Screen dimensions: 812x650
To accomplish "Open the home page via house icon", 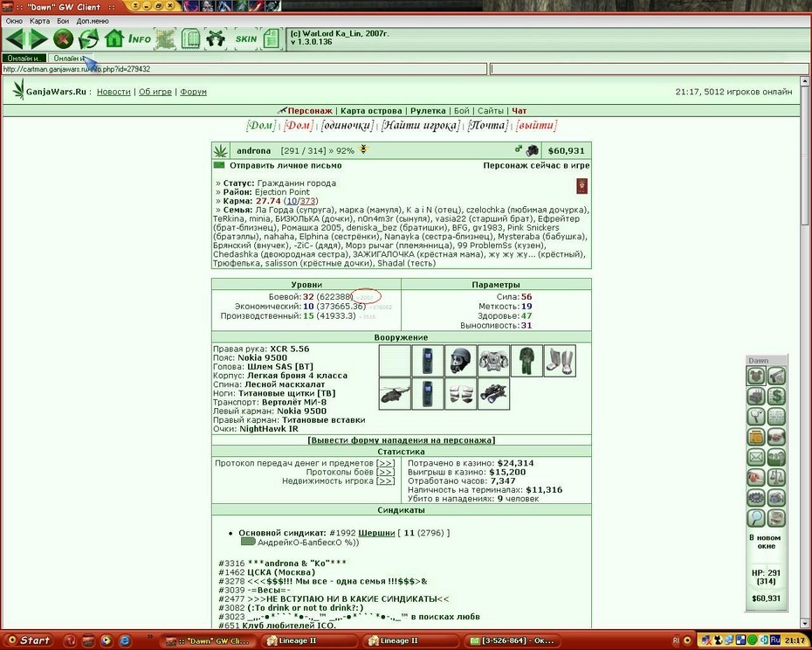I will [114, 38].
